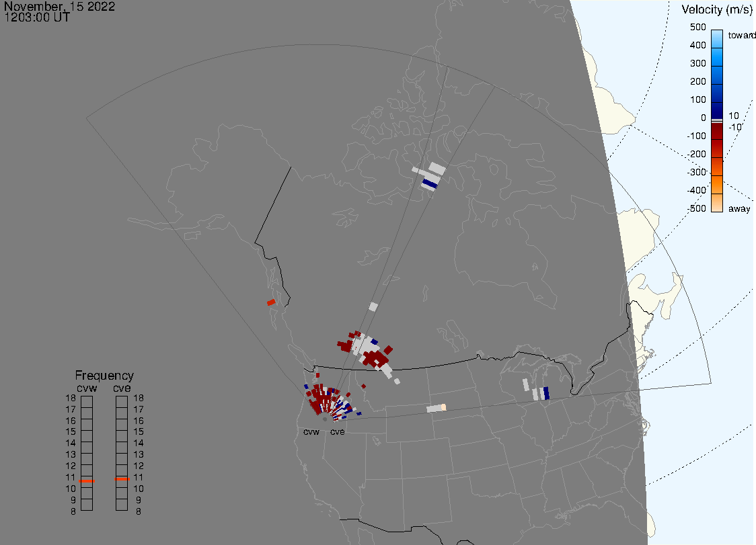Select the "Velocity (m/s)" legend title
Screen dimensions: 756x545
pos(716,9)
